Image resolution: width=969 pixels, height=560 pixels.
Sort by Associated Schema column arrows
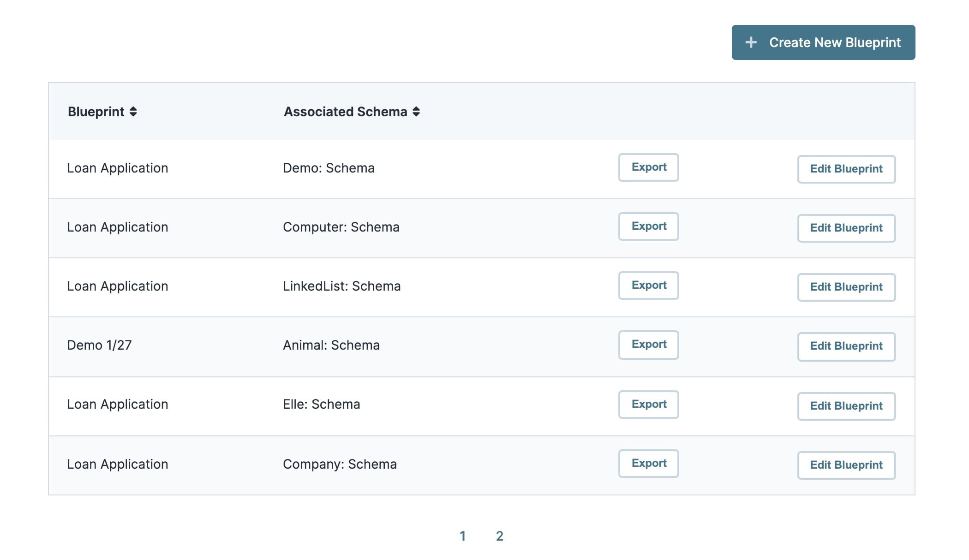pos(416,112)
